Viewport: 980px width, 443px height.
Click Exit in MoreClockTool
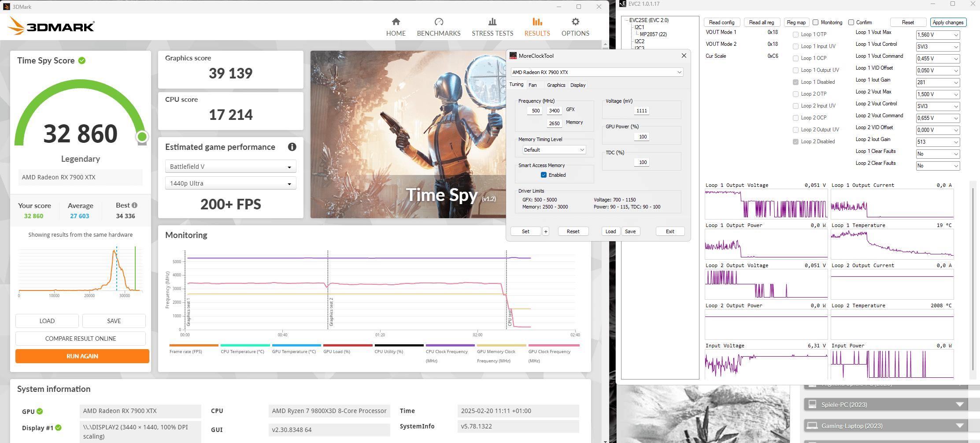(670, 231)
